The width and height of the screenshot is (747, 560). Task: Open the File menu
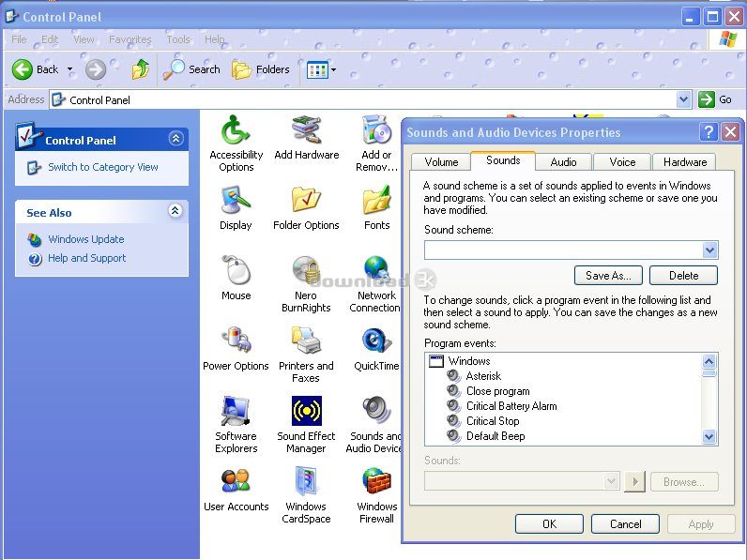pyautogui.click(x=19, y=39)
